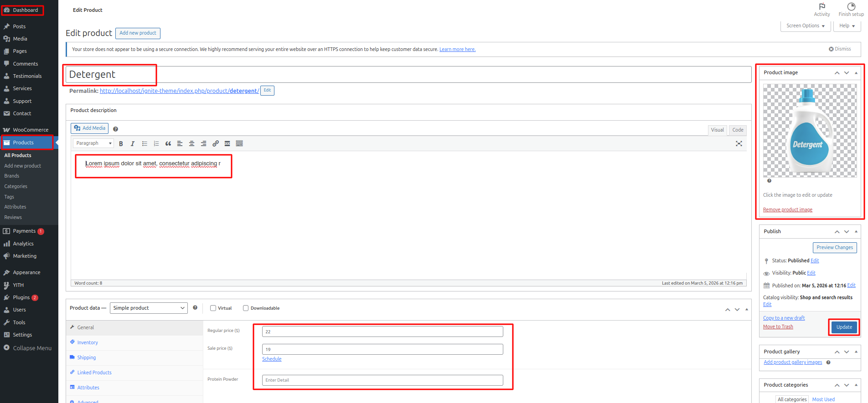Collapse the Product image panel
Screen dimensions: 868x403
pos(856,73)
